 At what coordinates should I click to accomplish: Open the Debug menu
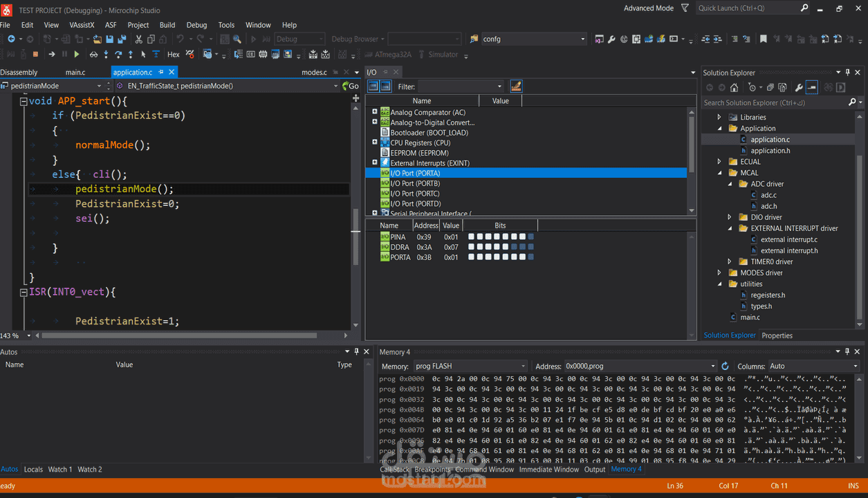(196, 25)
